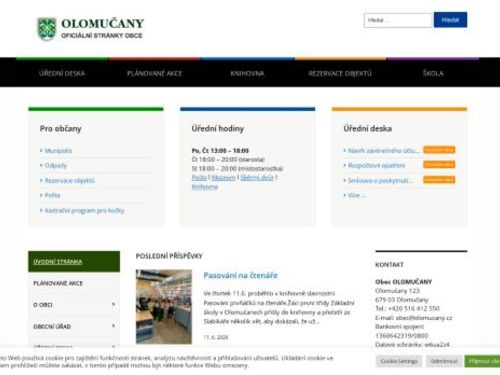Focus the Hledat search input field
The image size is (500, 375).
click(398, 20)
